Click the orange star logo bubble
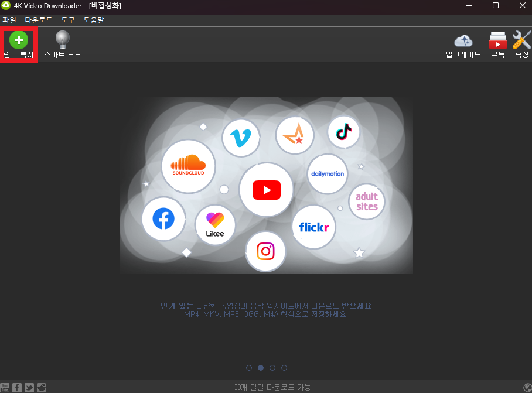 click(x=295, y=135)
